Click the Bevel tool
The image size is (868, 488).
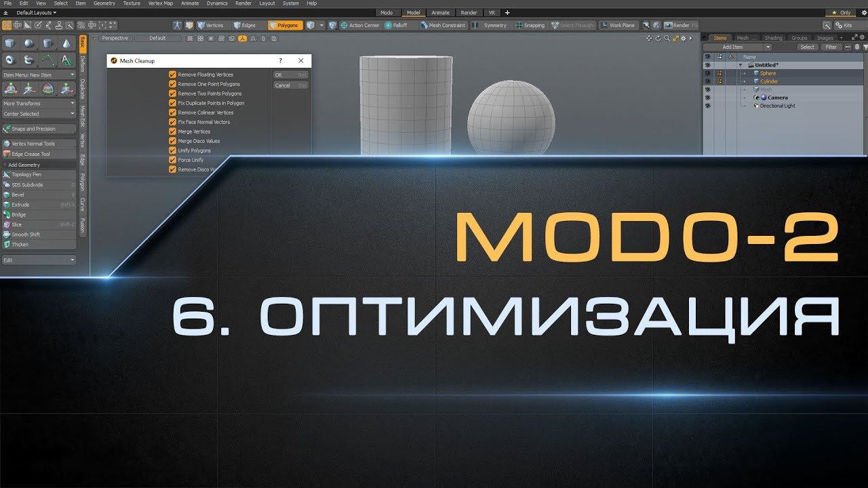pyautogui.click(x=39, y=195)
